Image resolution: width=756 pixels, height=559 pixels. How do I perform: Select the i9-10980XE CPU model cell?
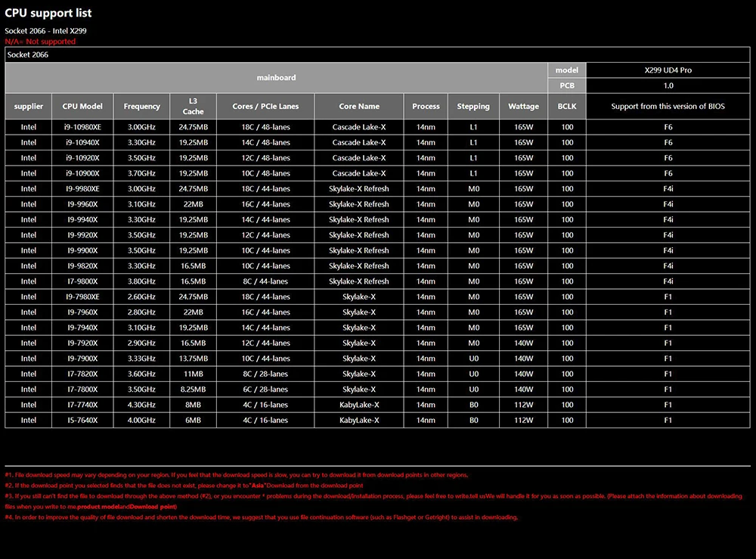[82, 127]
